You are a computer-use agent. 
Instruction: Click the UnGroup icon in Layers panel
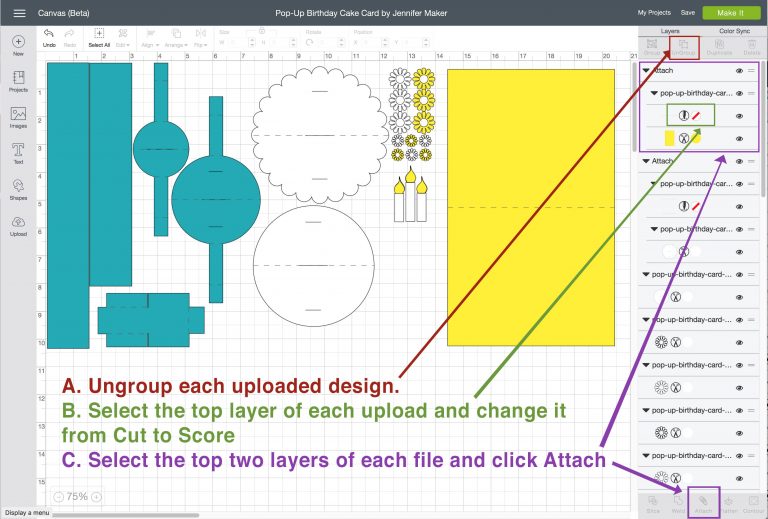coord(684,47)
